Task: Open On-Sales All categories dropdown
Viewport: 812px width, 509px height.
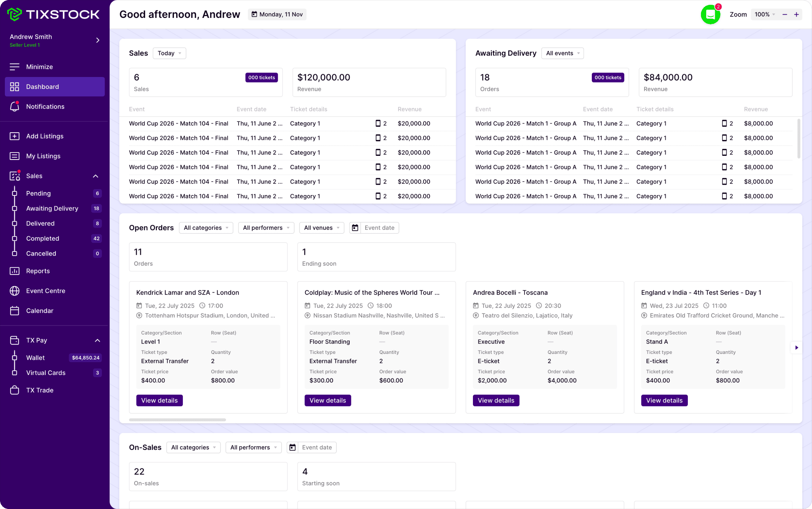Action: [193, 447]
